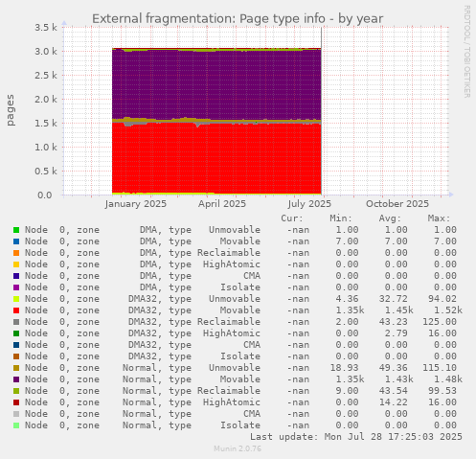Click the DMA32 CMA navy legend swatch

click(16, 345)
